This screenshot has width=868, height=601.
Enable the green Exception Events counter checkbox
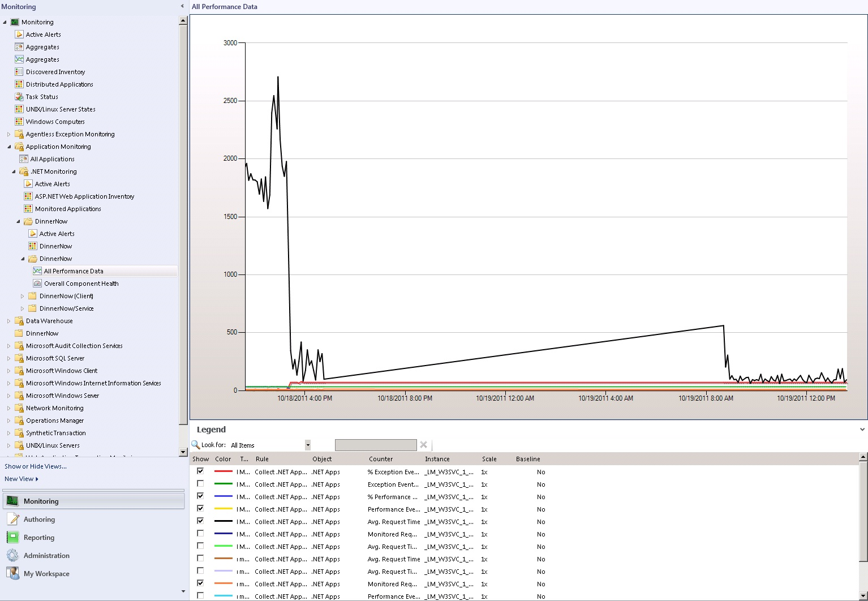pos(200,483)
